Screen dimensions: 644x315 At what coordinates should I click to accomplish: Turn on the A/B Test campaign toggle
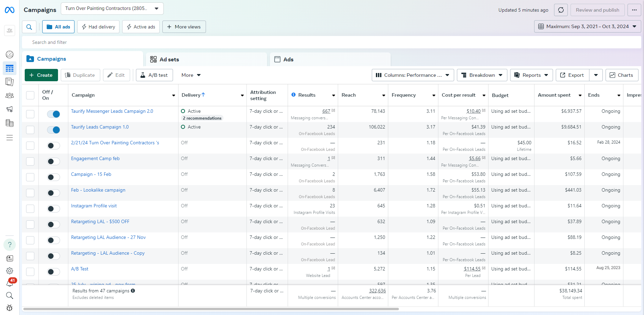54,272
